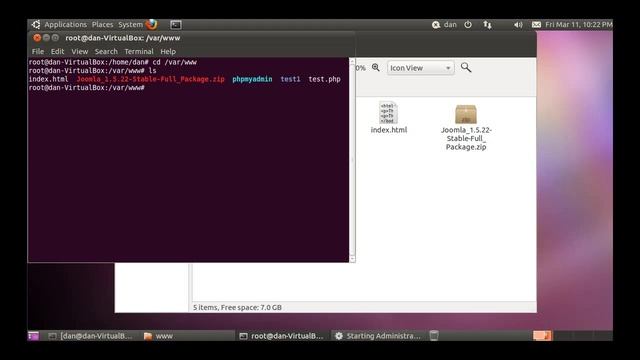
Task: Open the network connections indicator
Action: (x=487, y=25)
